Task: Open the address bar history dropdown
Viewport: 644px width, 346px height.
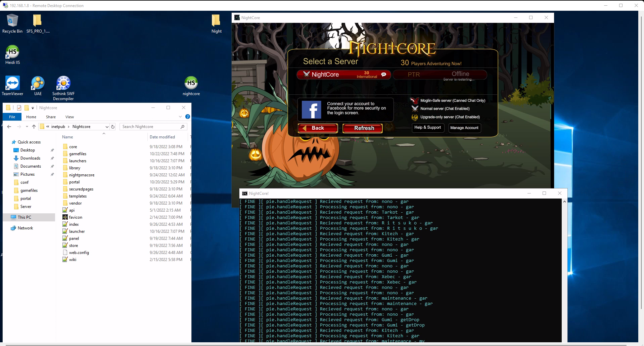Action: click(x=107, y=127)
